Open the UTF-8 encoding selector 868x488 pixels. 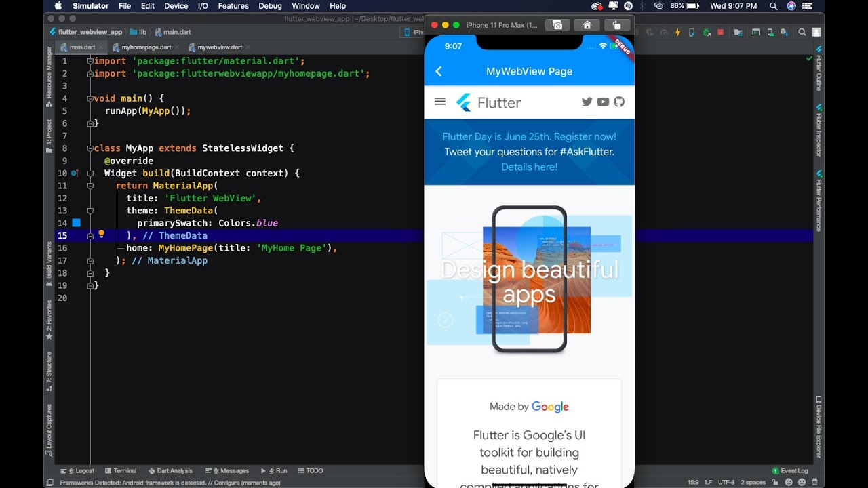[726, 483]
